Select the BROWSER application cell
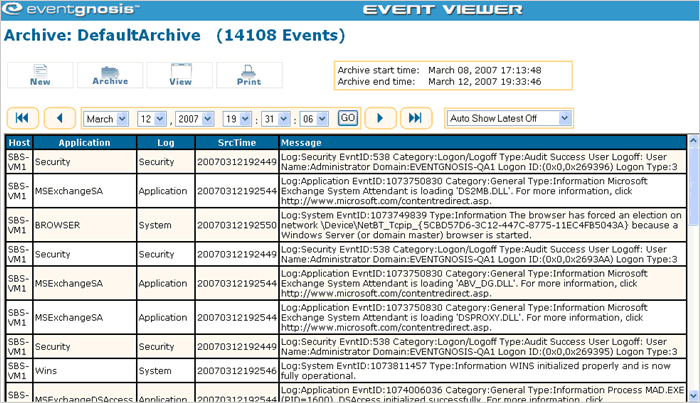This screenshot has width=700, height=403. pos(84,225)
